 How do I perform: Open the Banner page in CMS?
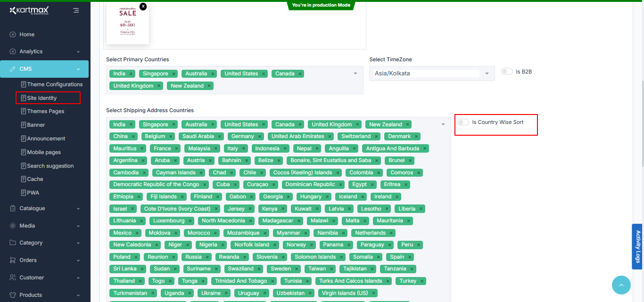tap(36, 125)
